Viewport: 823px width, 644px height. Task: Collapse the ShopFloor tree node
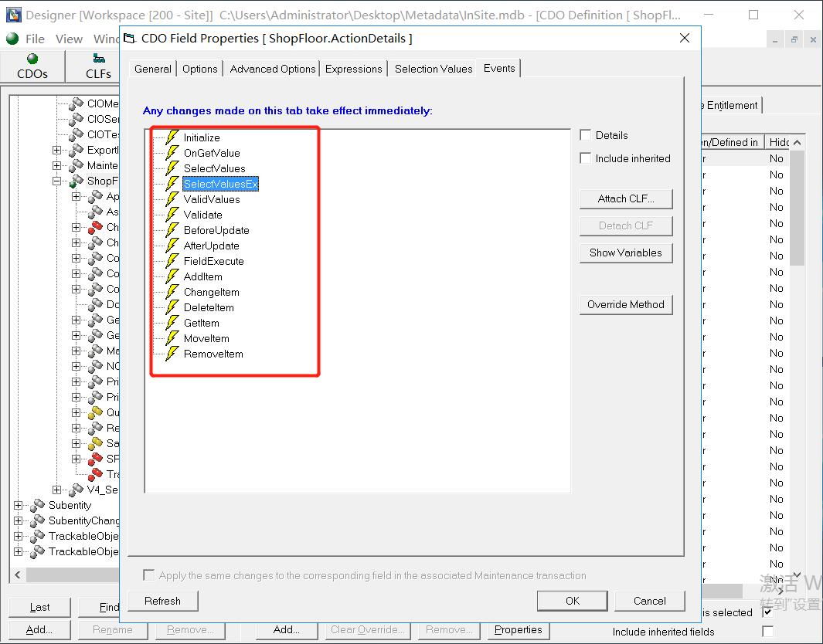57,181
